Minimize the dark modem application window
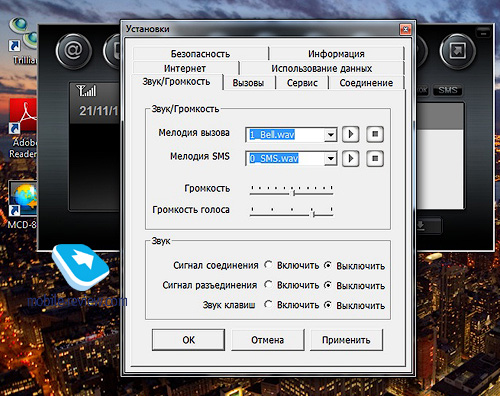 pos(483,33)
